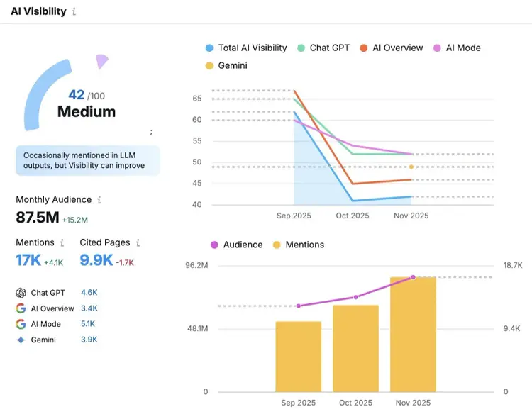
Task: Click the 87.5M monthly audience figure
Action: 38,217
